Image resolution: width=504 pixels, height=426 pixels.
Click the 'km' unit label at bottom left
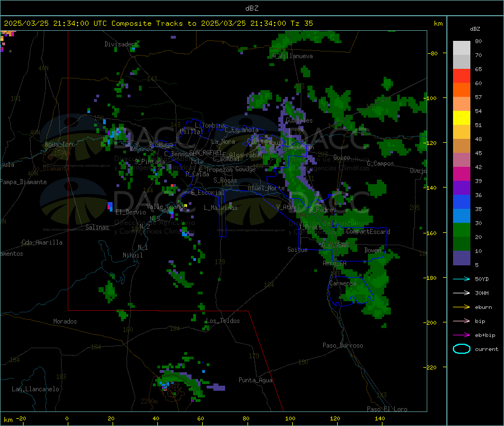pos(8,420)
